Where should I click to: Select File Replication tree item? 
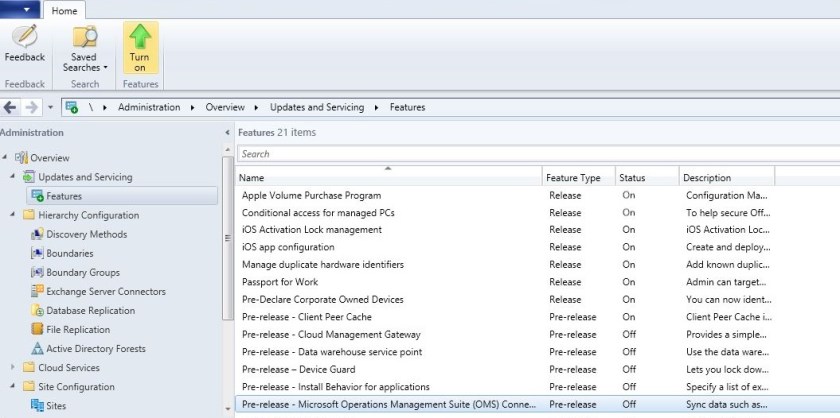point(78,329)
